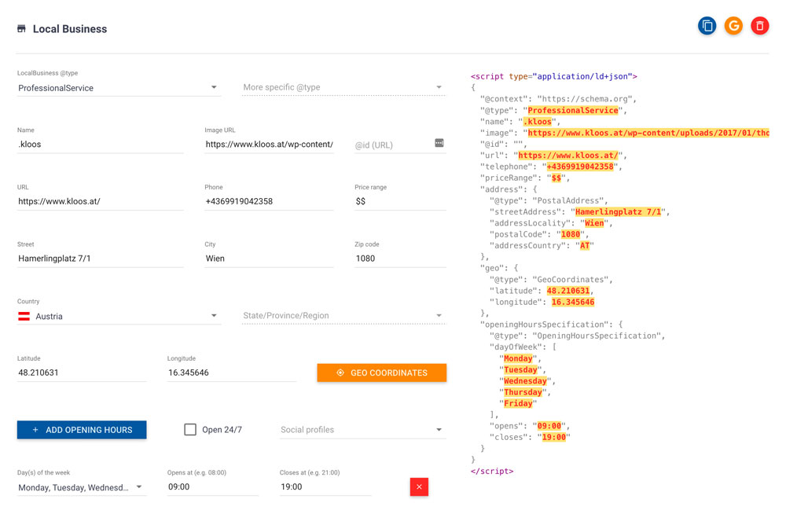786x532 pixels.
Task: Click the Local Business heading
Action: pos(70,29)
